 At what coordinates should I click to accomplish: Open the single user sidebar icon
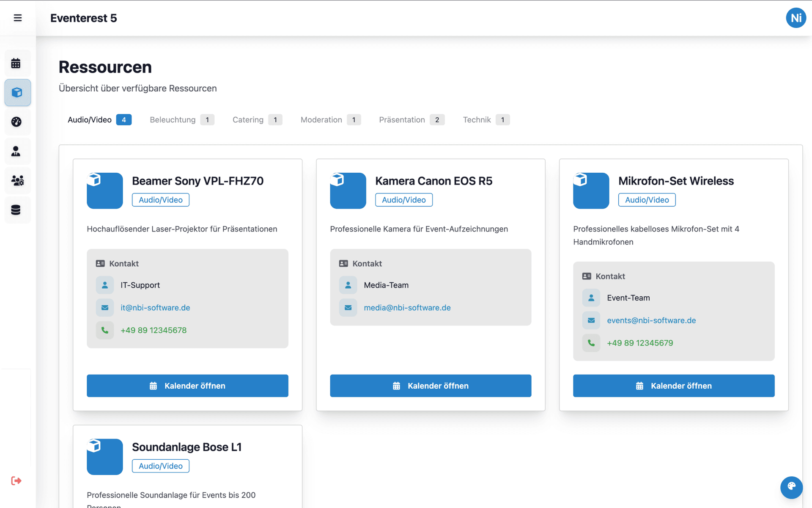pos(16,151)
